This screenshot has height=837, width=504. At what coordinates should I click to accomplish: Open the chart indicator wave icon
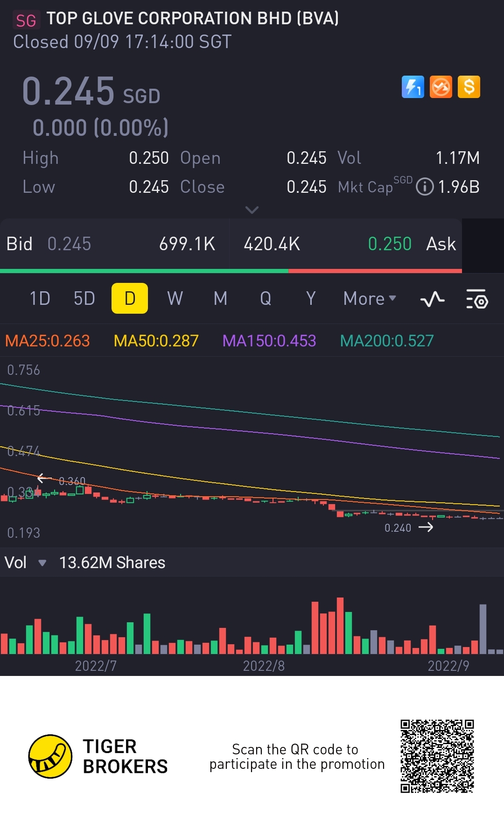click(433, 299)
